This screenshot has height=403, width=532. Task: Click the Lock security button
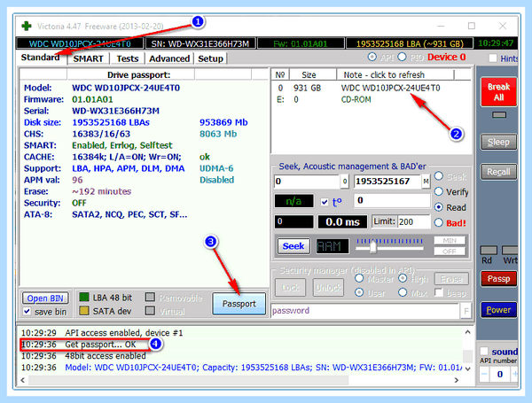point(291,288)
